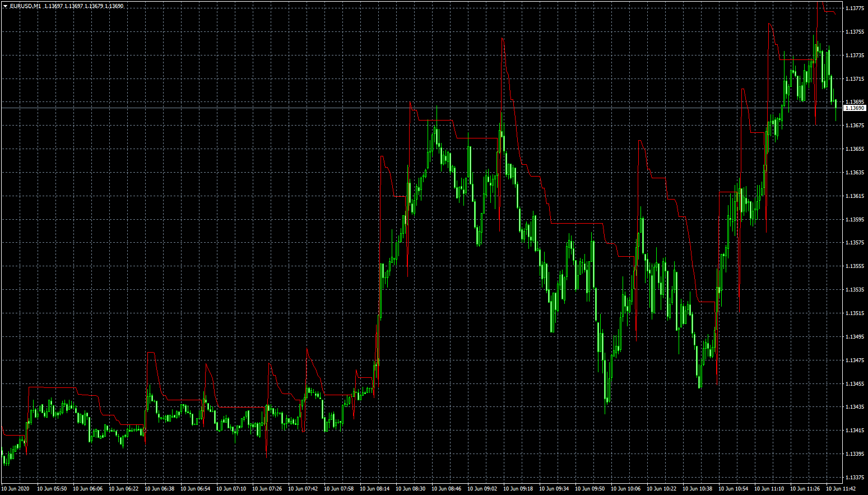Click the 10 Jun 08:46 time label
This screenshot has width=868, height=495.
(446, 489)
